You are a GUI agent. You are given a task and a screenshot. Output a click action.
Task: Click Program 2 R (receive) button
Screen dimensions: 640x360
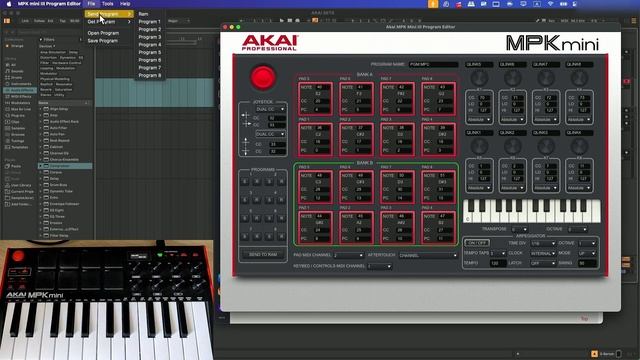[281, 181]
